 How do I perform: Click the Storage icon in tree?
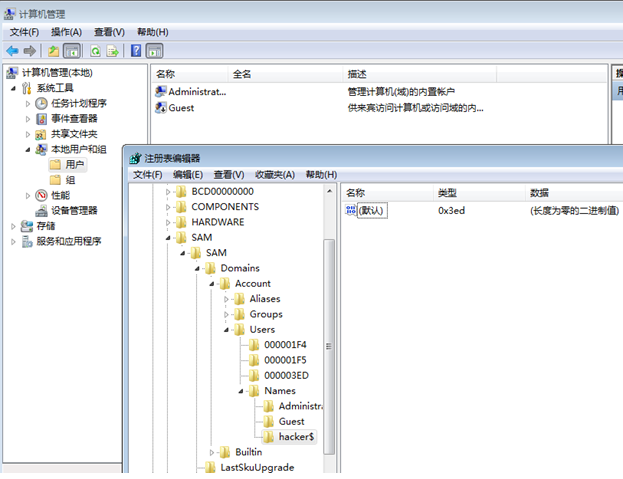coord(27,226)
